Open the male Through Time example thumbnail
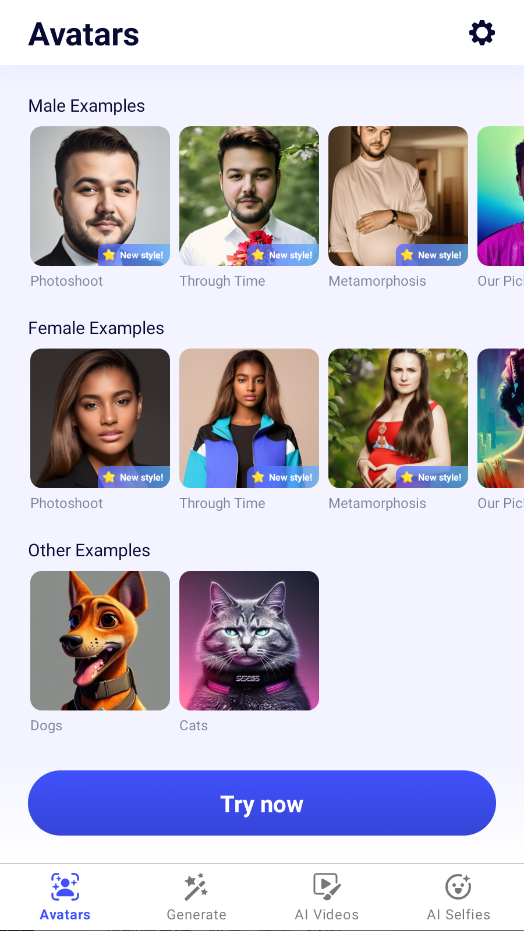 tap(249, 196)
